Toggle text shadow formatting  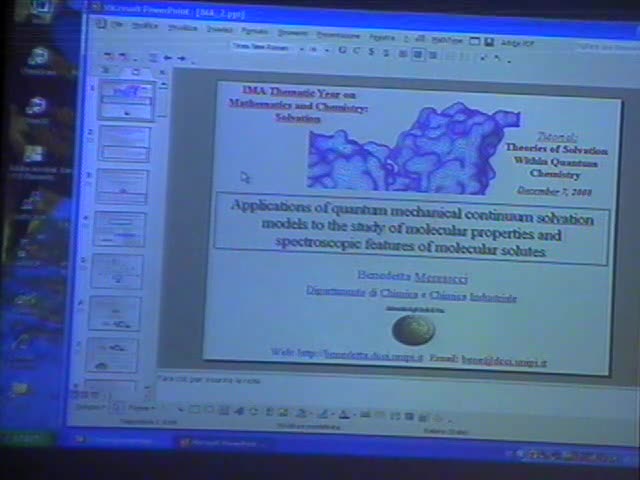(x=386, y=52)
